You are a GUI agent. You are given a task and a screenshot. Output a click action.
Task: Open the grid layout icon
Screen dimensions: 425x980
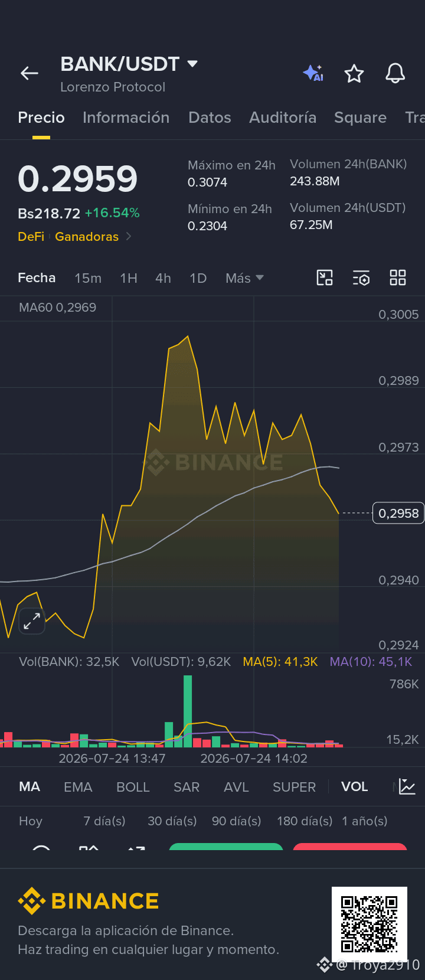click(x=398, y=277)
